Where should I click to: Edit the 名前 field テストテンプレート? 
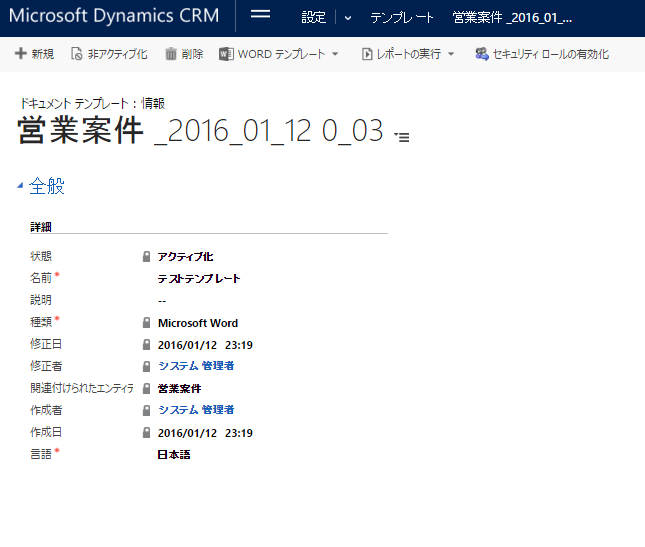[x=199, y=278]
